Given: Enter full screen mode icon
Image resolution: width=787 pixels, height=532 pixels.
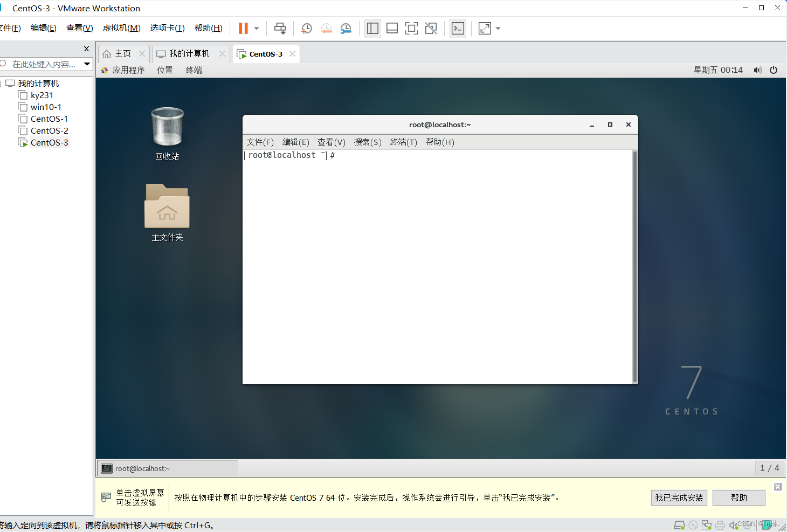Looking at the screenshot, I should 411,29.
